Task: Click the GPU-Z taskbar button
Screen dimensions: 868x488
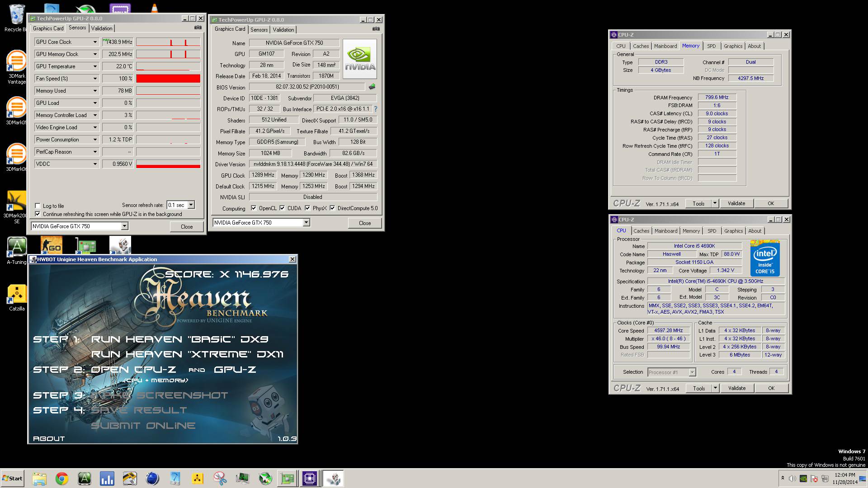Action: [288, 479]
